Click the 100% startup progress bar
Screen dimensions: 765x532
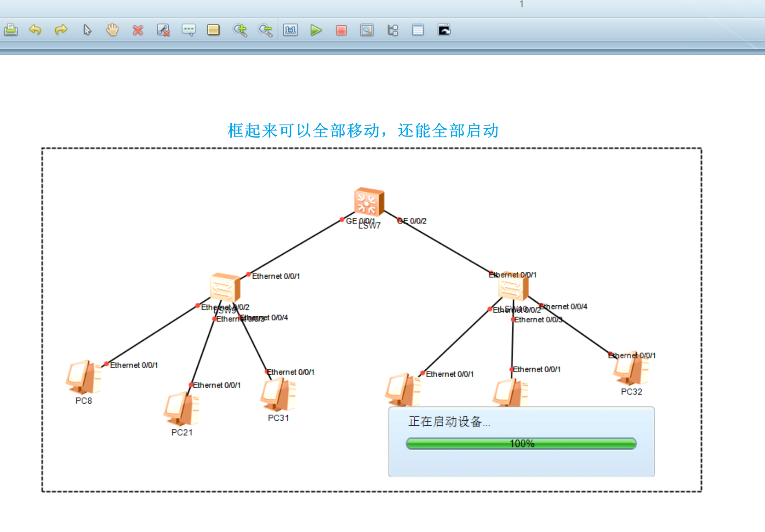521,444
